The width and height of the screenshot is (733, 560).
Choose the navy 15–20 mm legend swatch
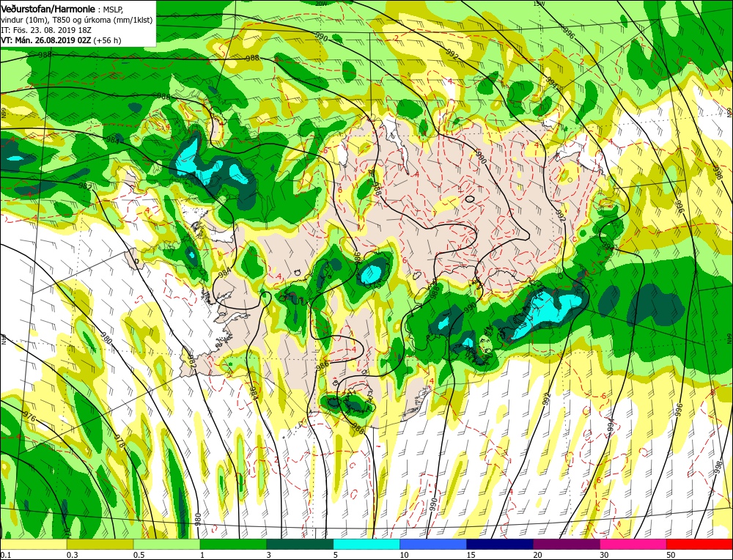pyautogui.click(x=500, y=544)
